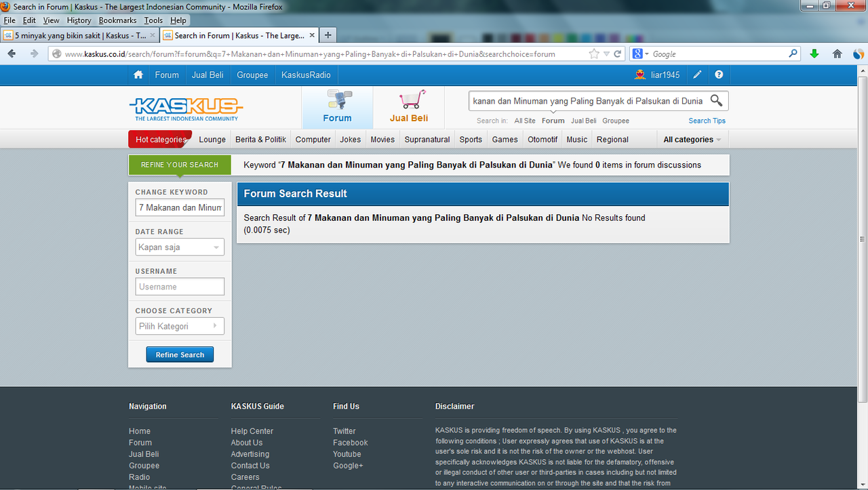Click the Username input field
The width and height of the screenshot is (868, 490).
click(x=180, y=287)
